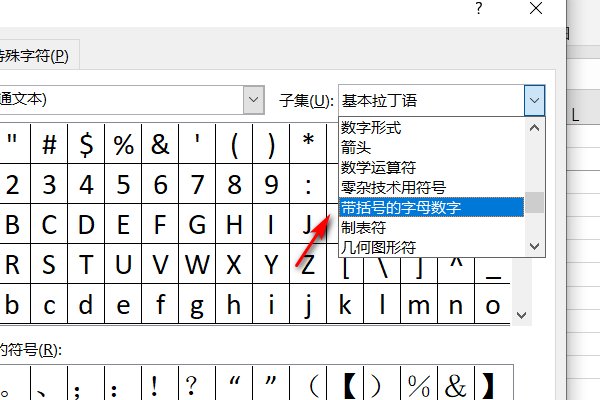Close the symbol dialog with X
This screenshot has height=400, width=600.
coord(536,8)
